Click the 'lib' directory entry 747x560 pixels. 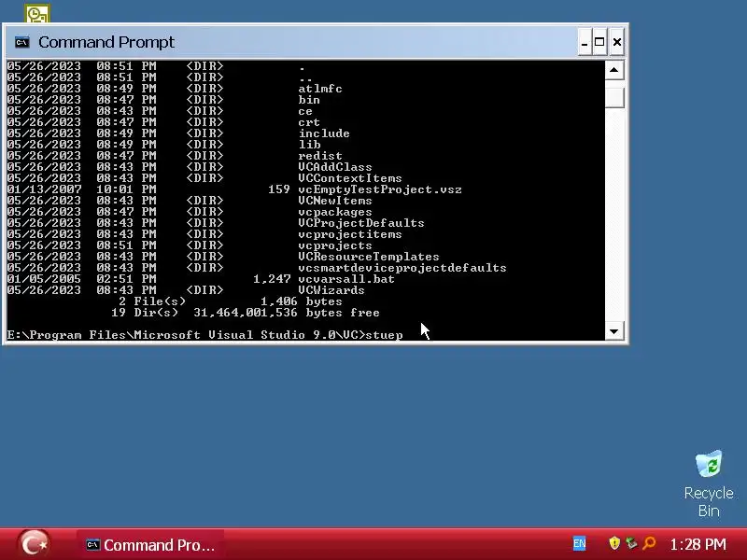(x=309, y=145)
